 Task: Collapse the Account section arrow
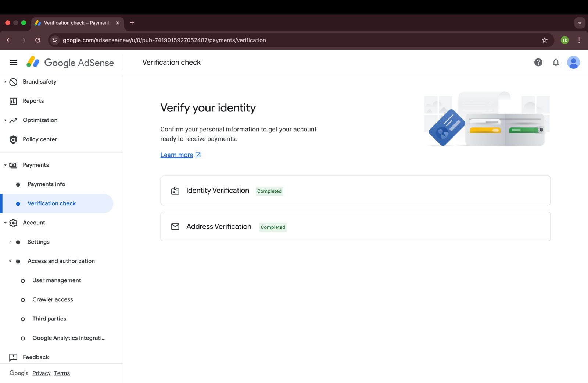5,223
